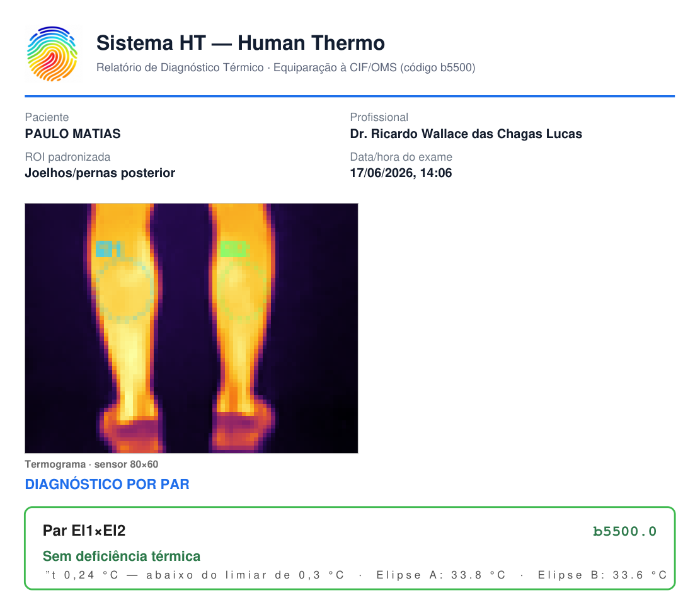Click the cyan ROI marker on left leg
The width and height of the screenshot is (700, 605).
tap(108, 249)
